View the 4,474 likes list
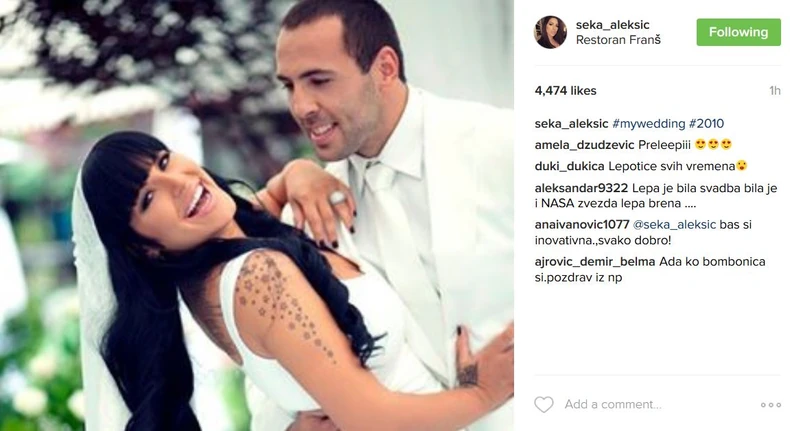This screenshot has width=790, height=431. 565,91
